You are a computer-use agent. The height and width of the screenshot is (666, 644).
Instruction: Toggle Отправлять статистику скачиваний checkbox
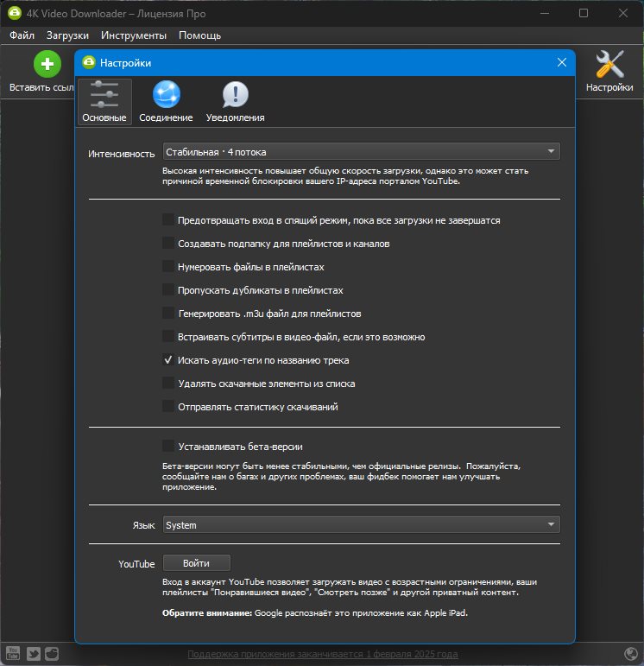click(x=168, y=407)
